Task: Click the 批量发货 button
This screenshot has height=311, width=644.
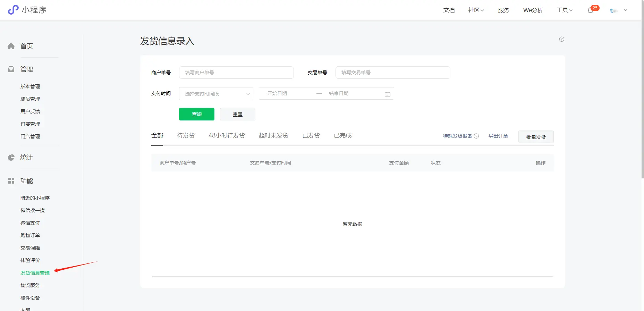Action: [x=536, y=137]
